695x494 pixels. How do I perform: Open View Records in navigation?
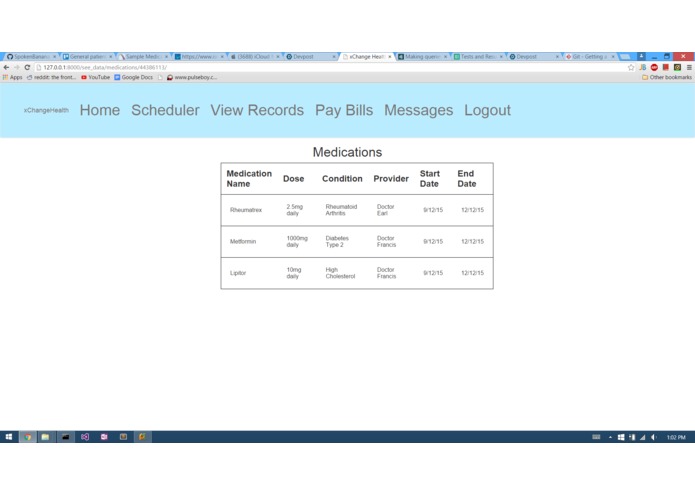tap(257, 110)
